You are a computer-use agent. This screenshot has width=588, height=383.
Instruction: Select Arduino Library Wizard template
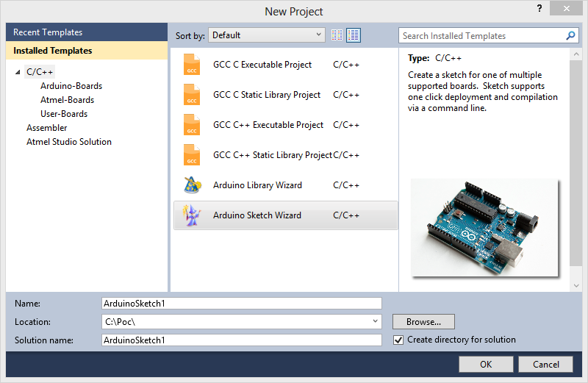click(285, 185)
